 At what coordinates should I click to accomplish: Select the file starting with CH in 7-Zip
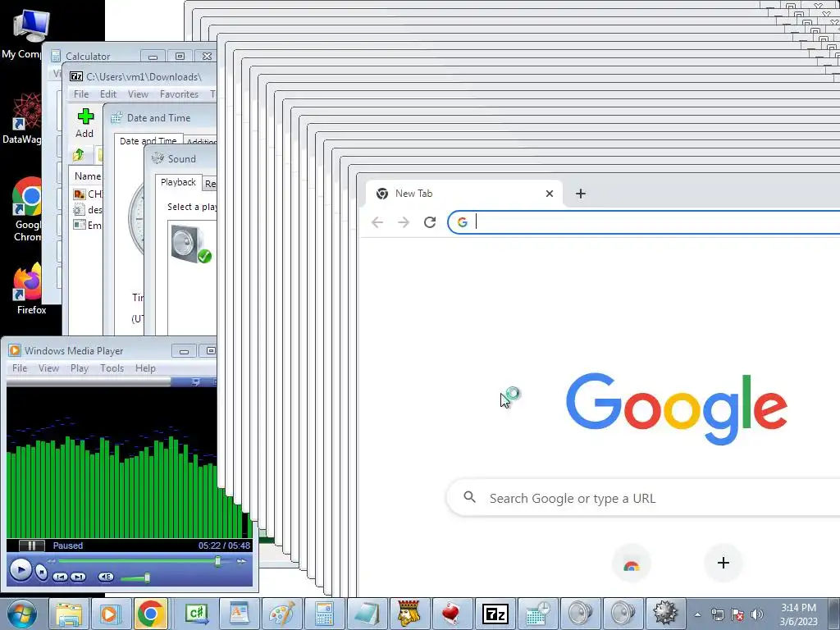pyautogui.click(x=88, y=194)
